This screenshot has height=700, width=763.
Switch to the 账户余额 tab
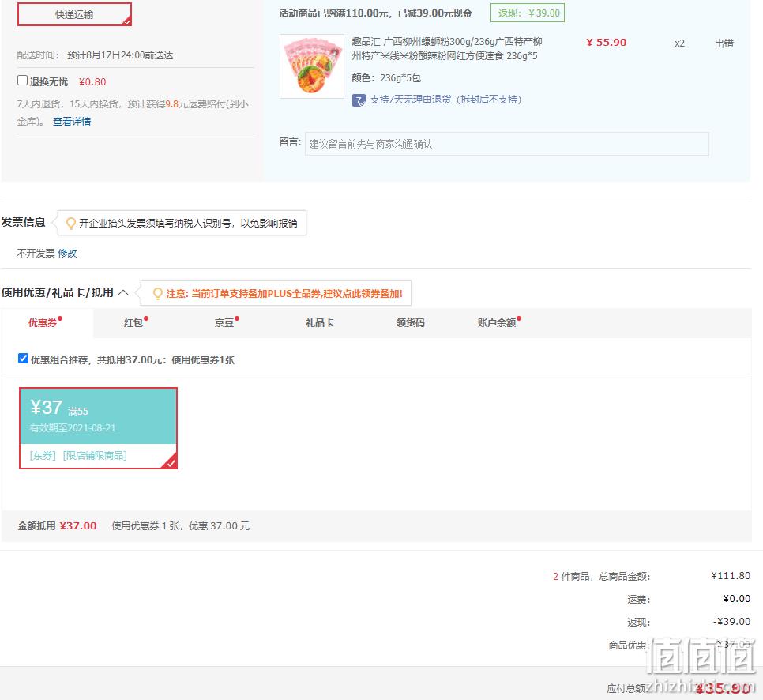tap(498, 322)
